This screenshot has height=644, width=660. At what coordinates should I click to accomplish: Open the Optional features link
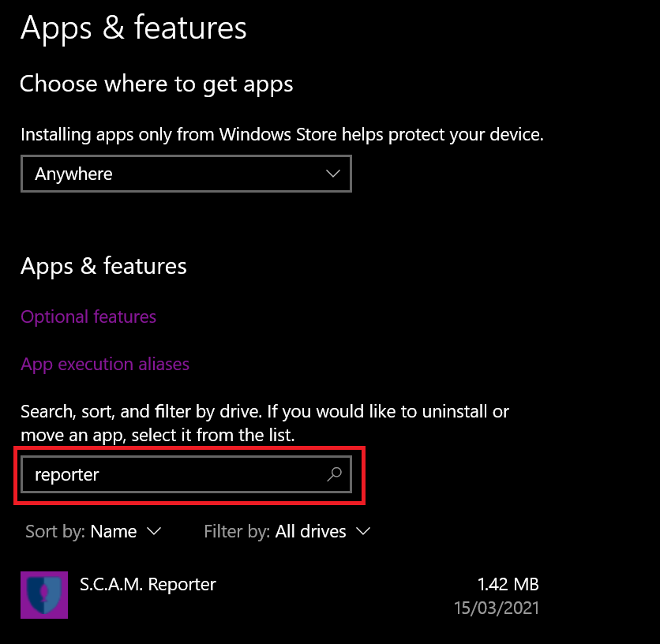[x=88, y=317]
